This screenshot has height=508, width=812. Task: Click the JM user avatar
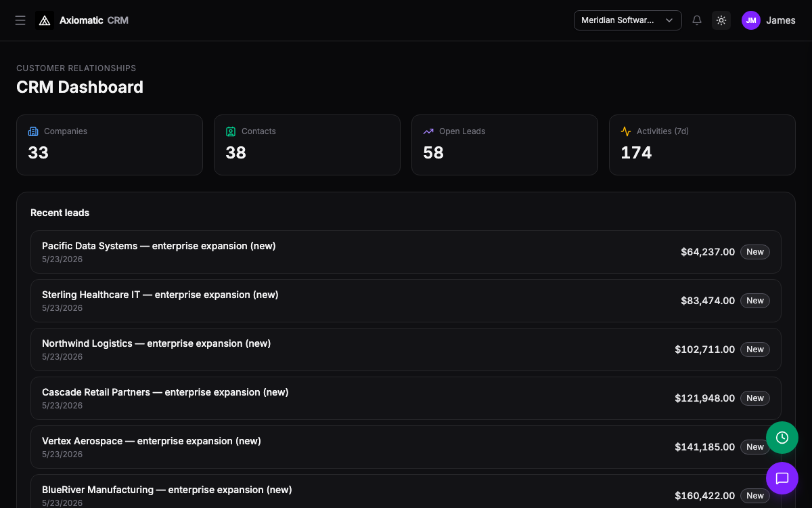coord(751,20)
